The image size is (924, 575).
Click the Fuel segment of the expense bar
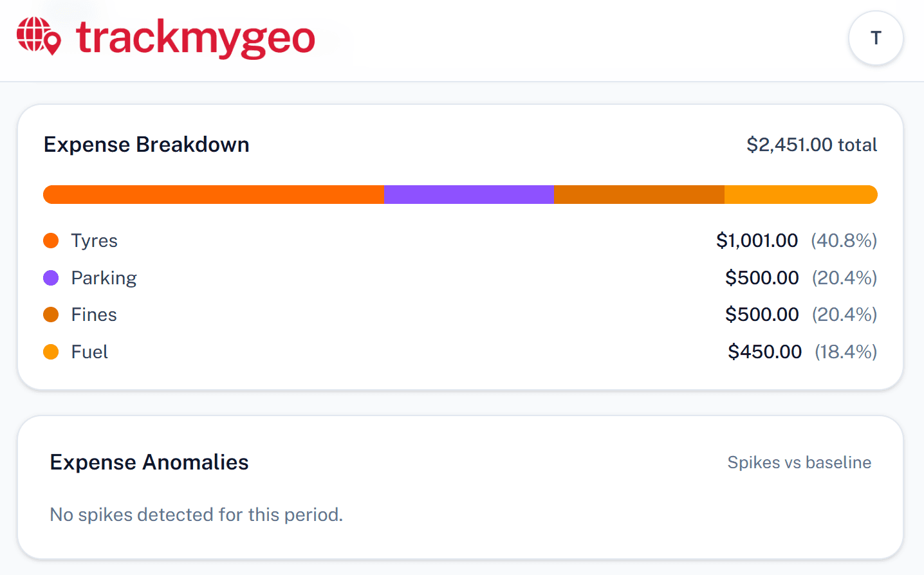click(800, 194)
